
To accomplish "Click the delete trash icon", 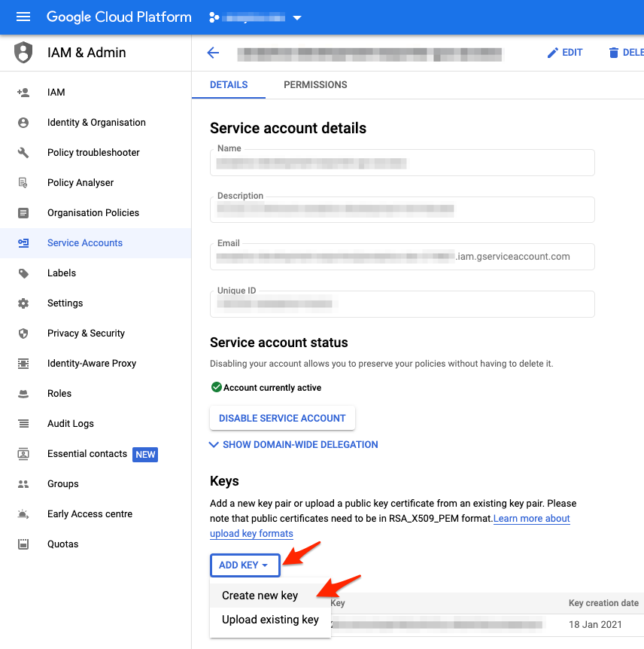I will coord(613,53).
